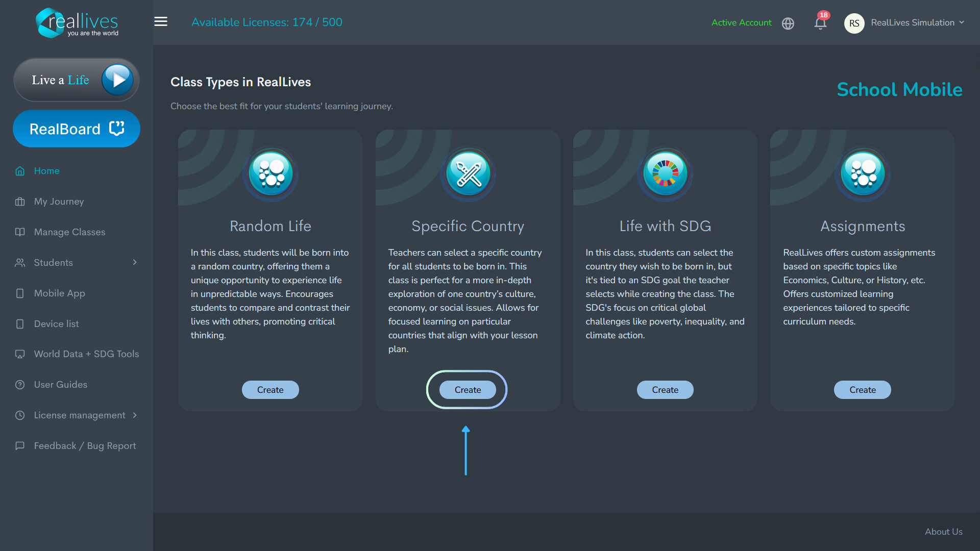Click Active Account status text
Image resolution: width=980 pixels, height=551 pixels.
pos(742,22)
